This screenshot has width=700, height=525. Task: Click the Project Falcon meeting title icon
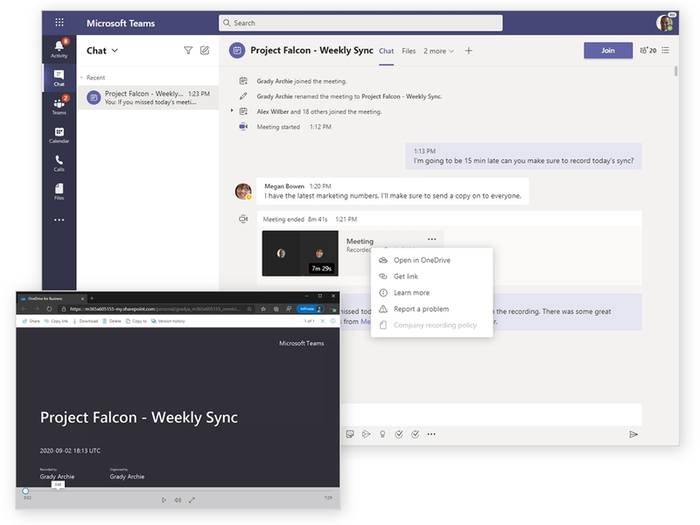point(237,50)
